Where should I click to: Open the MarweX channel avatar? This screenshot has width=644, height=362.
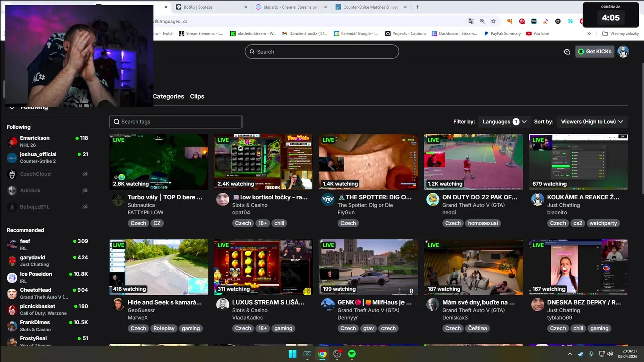point(118,305)
